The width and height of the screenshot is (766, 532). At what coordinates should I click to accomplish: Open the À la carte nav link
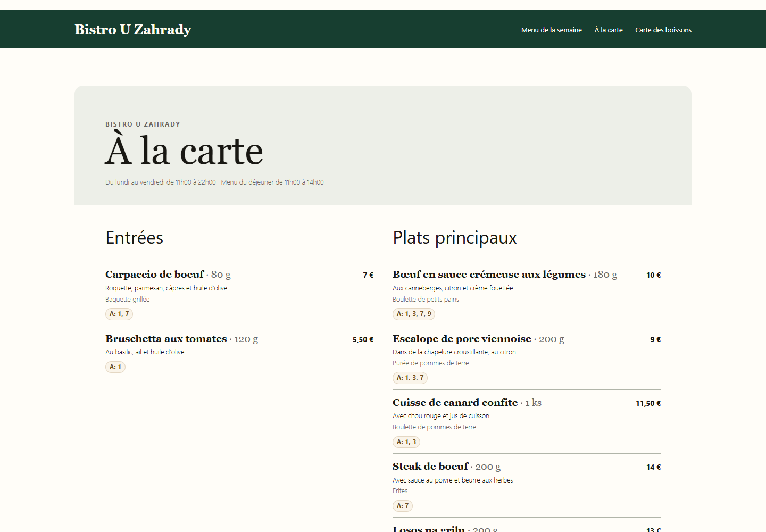(x=609, y=30)
